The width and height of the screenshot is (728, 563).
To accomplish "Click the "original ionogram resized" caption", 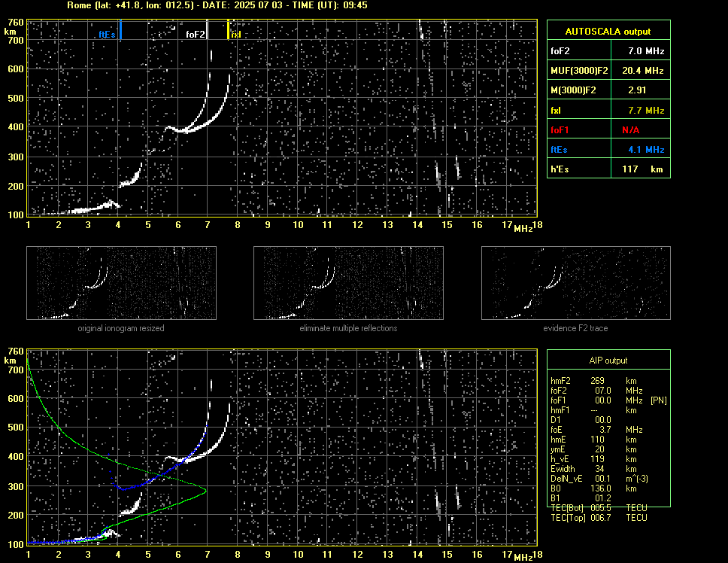I will click(121, 328).
